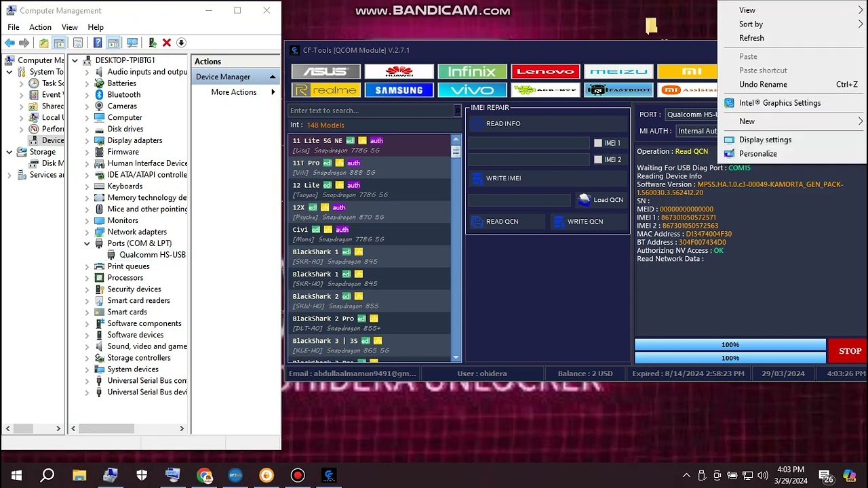Check the IMEI 1 checkbox
Viewport: 868px width, 488px height.
[598, 143]
